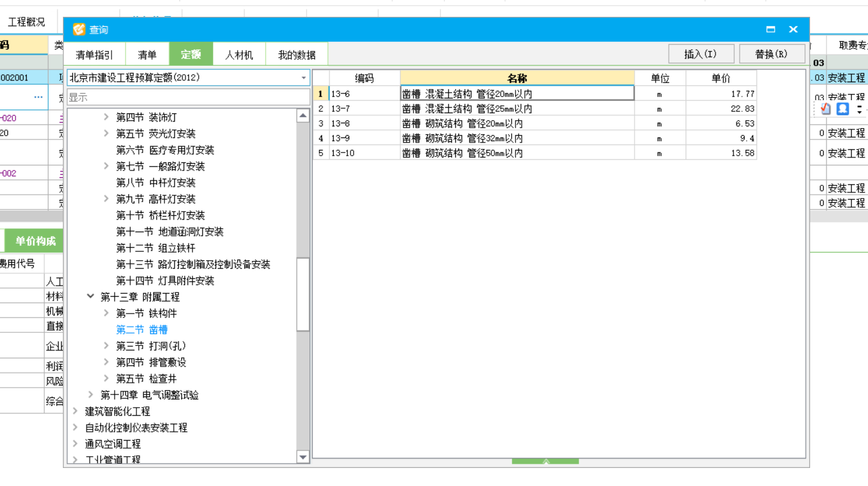Click tree scrollbar up arrow

tap(303, 116)
